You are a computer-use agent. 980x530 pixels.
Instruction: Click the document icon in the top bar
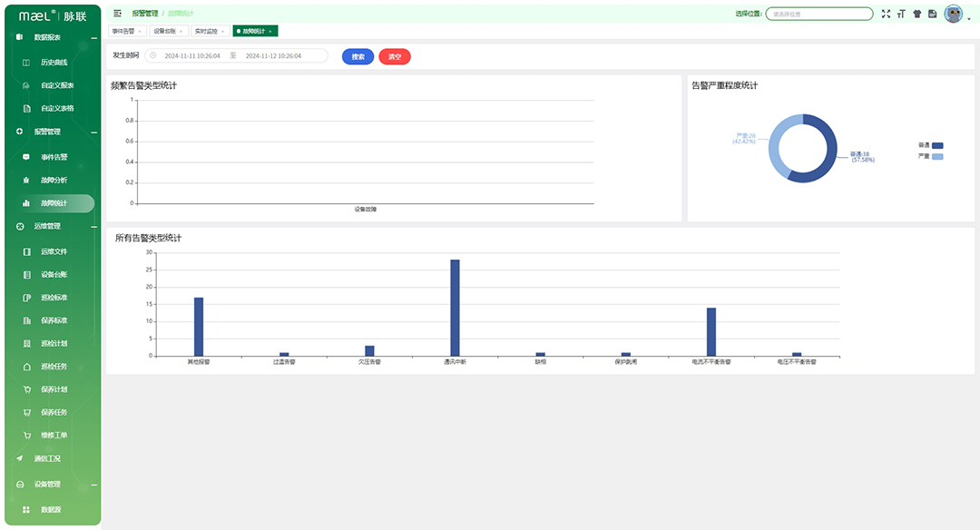932,14
